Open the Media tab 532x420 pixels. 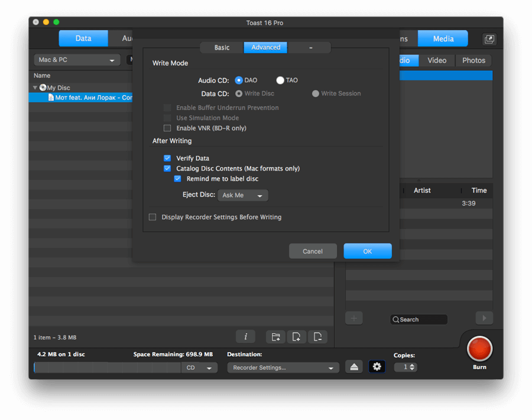pos(443,38)
